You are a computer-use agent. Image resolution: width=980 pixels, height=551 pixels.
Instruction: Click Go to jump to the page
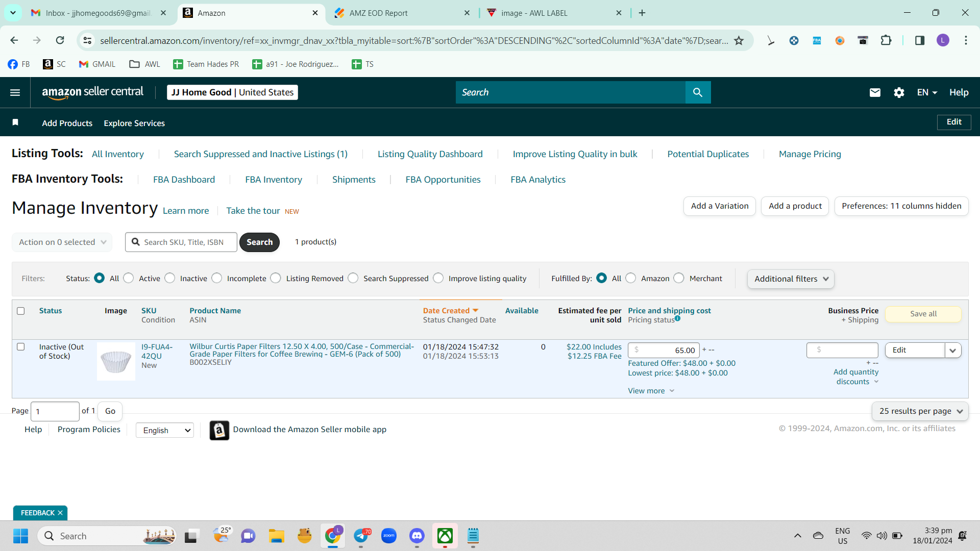coord(110,411)
